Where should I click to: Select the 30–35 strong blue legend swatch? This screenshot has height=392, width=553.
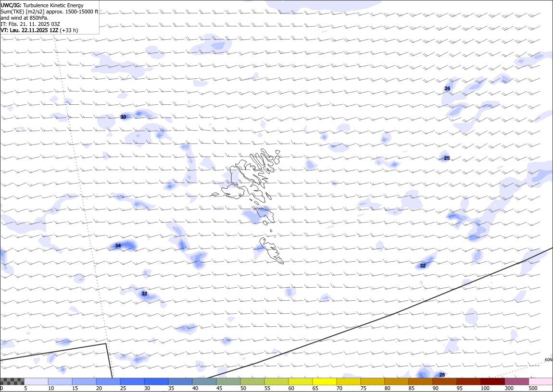pyautogui.click(x=156, y=381)
